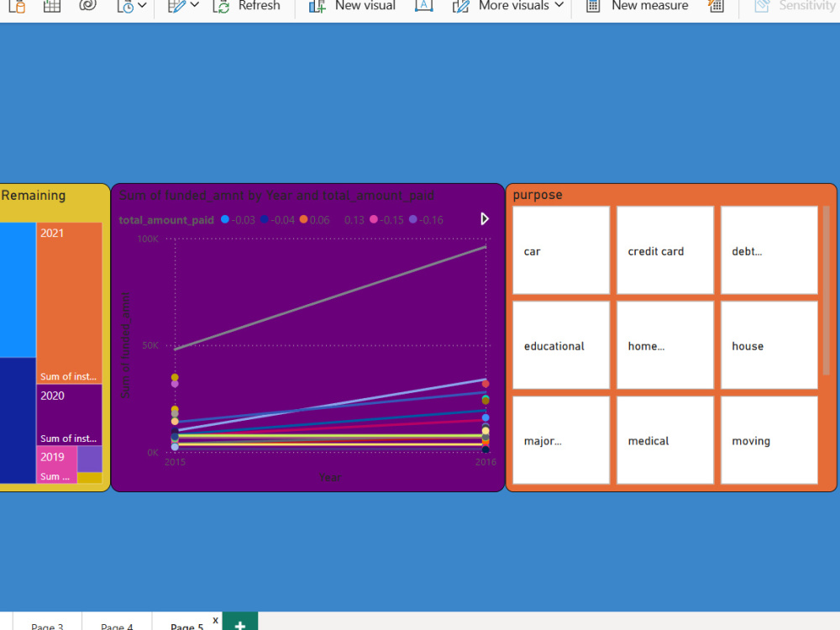Click the 2020 purple treemap block
Viewport: 840px width, 630px height.
coord(69,415)
